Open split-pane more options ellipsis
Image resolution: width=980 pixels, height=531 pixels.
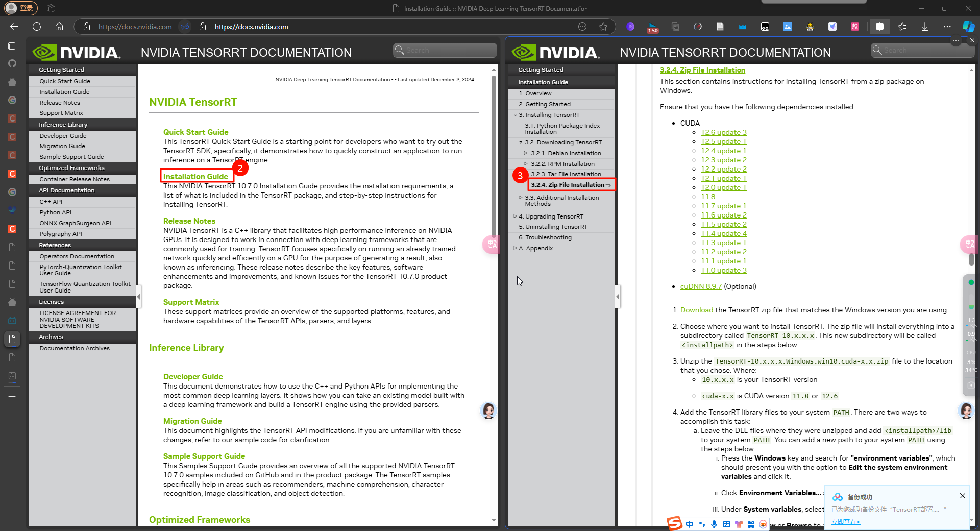pos(956,40)
